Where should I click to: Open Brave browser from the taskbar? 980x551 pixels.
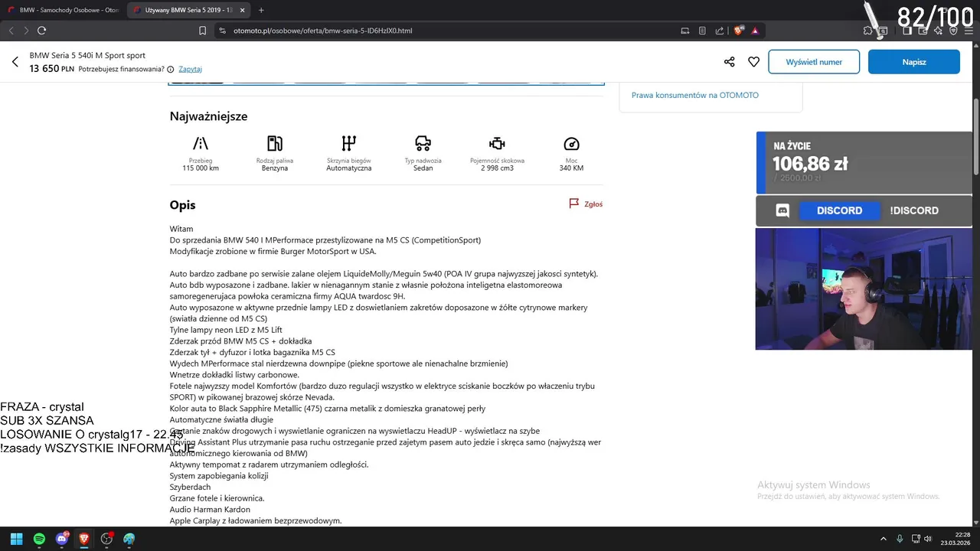click(84, 539)
